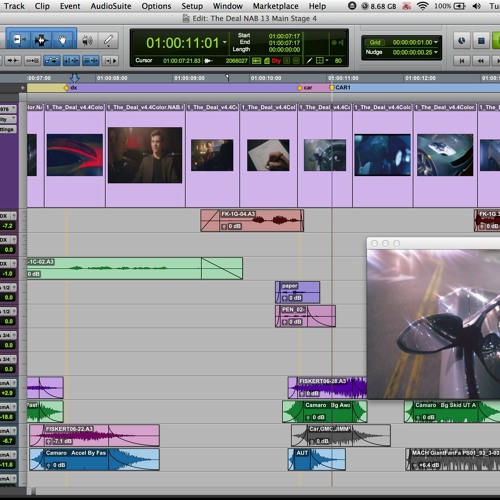Open the AudioSuite menu
The width and height of the screenshot is (500, 500).
click(x=111, y=6)
